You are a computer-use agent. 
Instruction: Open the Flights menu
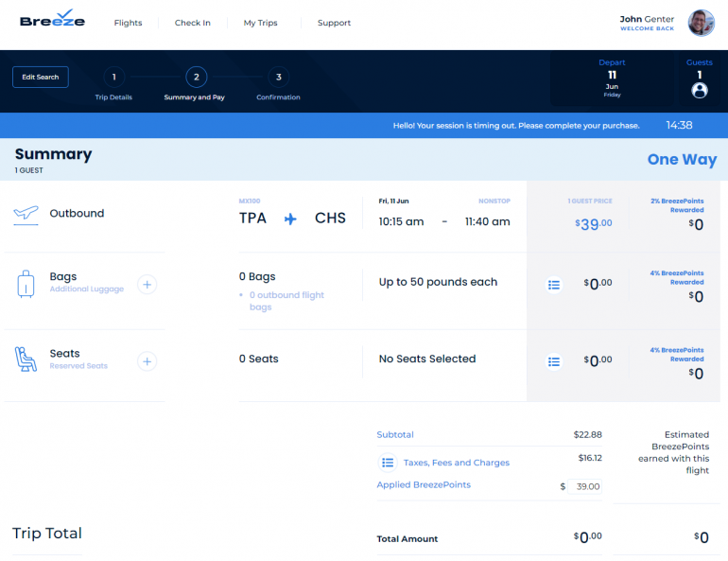(128, 23)
